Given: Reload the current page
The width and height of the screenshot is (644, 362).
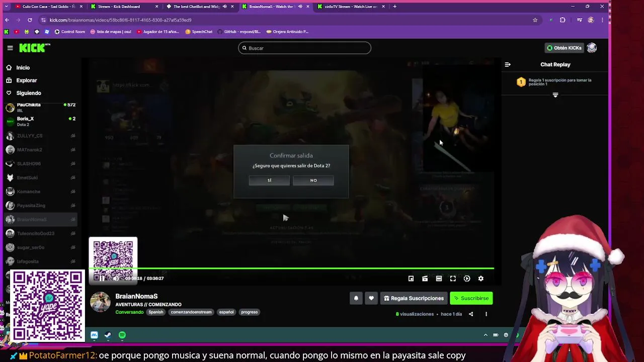Looking at the screenshot, I should pyautogui.click(x=30, y=20).
